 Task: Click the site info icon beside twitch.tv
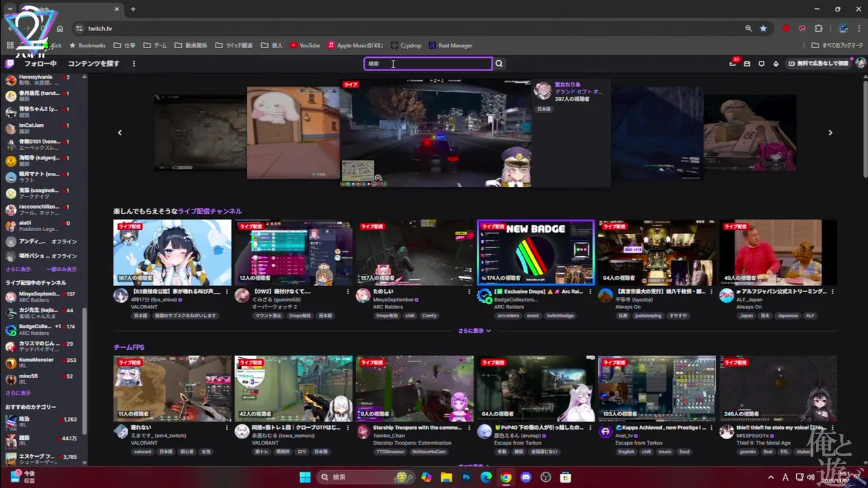click(x=79, y=28)
